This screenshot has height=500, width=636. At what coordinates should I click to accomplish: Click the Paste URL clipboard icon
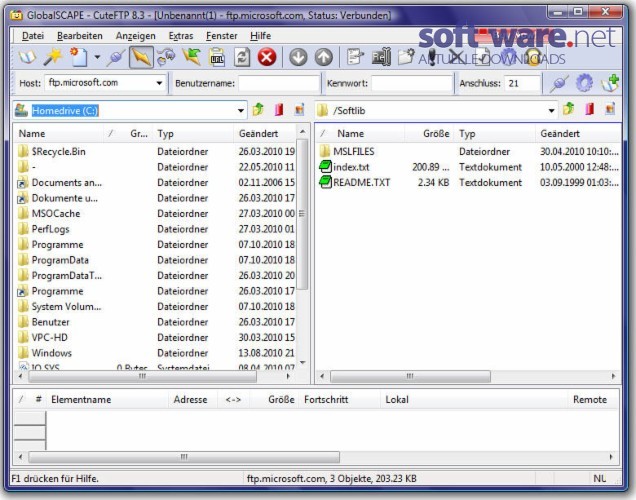pyautogui.click(x=217, y=57)
